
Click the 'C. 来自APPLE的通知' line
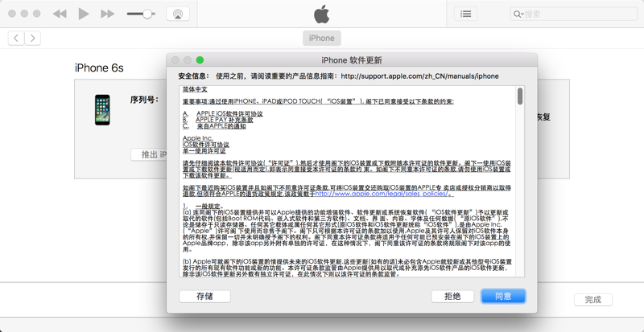click(x=214, y=126)
